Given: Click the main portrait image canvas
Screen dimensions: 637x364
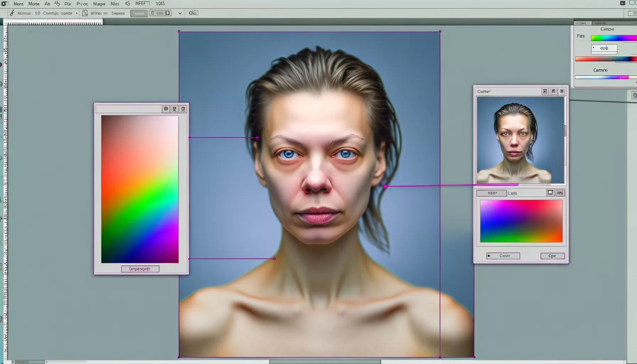Looking at the screenshot, I should 309,194.
